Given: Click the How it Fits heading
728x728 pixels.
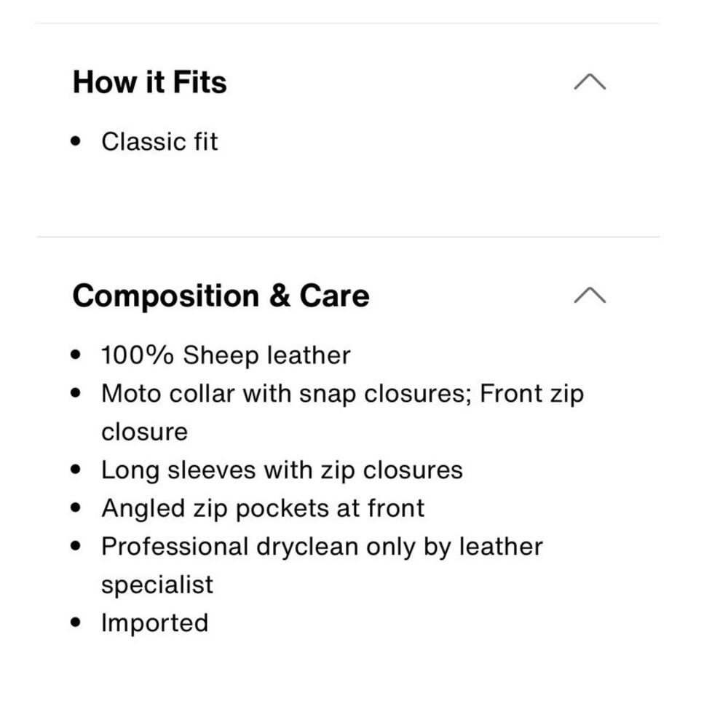Looking at the screenshot, I should coord(149,82).
